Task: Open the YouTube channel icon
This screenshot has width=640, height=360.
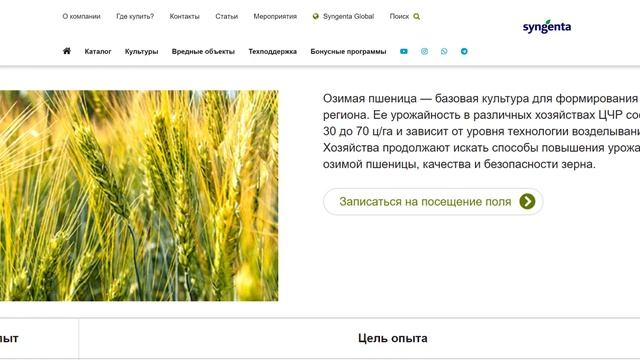Action: pyautogui.click(x=404, y=51)
